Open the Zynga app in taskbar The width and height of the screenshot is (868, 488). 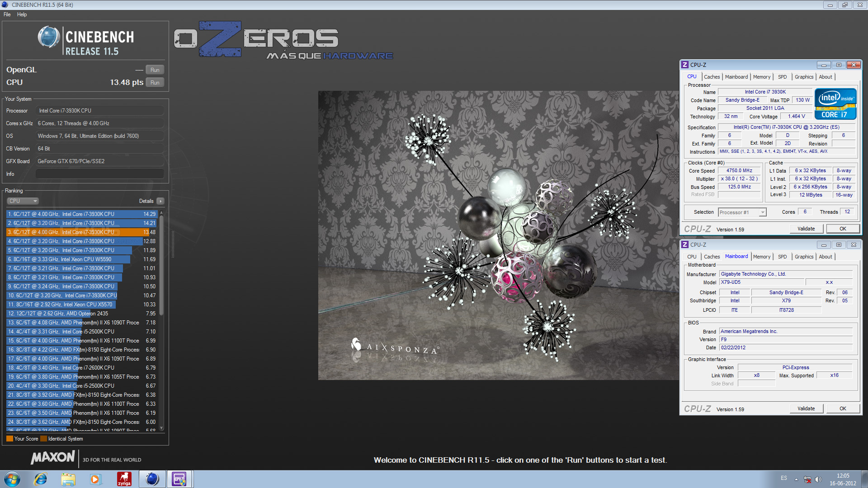click(124, 479)
